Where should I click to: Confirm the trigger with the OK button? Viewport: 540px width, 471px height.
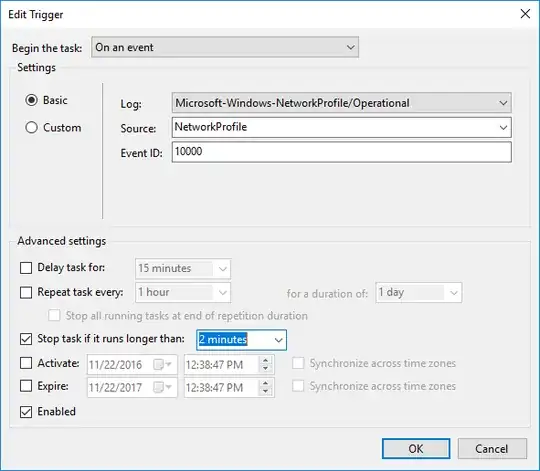(416, 449)
